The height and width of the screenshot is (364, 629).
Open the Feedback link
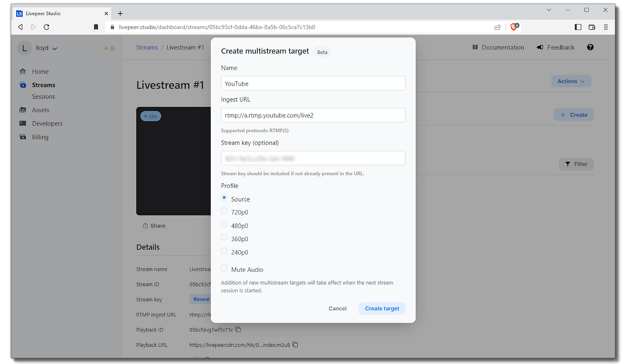(555, 47)
